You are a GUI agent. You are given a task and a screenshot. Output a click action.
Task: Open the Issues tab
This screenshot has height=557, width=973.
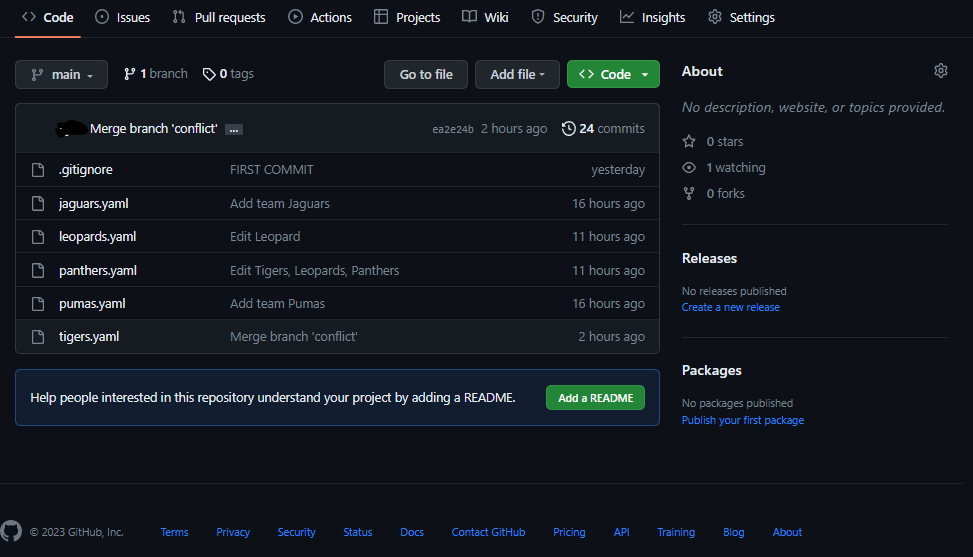pos(122,17)
